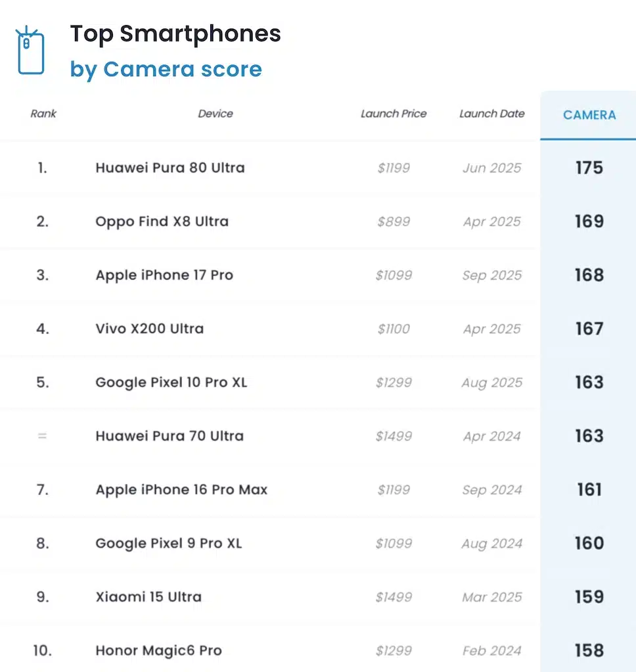The width and height of the screenshot is (636, 672).
Task: Click the 158 camera score value
Action: [589, 651]
